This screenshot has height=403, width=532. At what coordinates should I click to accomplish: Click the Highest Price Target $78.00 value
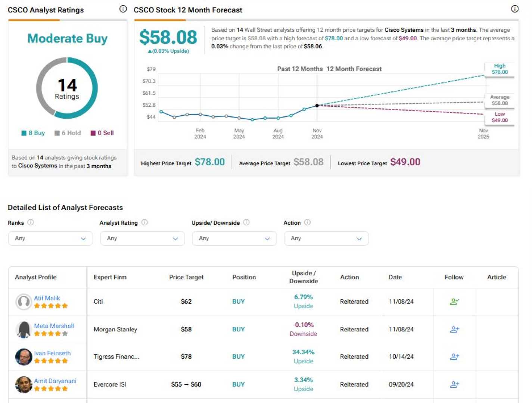tap(210, 162)
